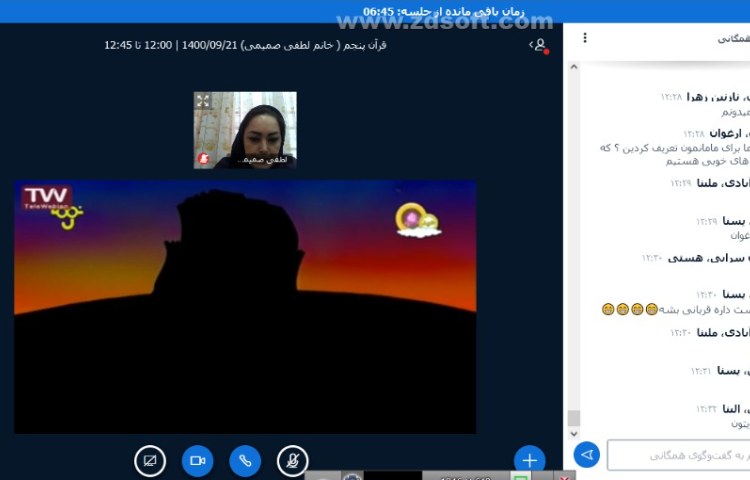Click the public chat message input field
This screenshot has height=480, width=750.
[x=680, y=455]
